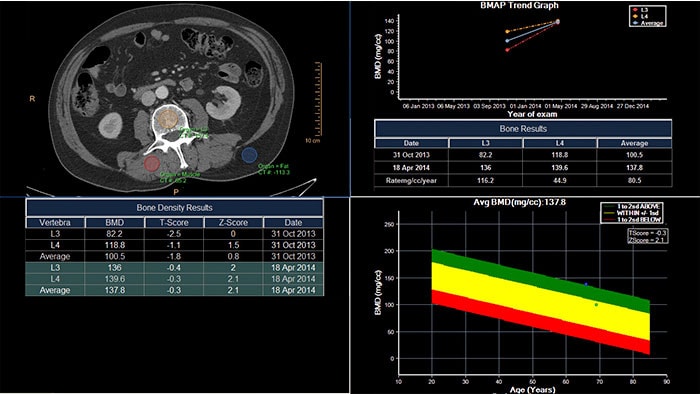700x394 pixels.
Task: Click the T-Score column header
Action: click(x=174, y=222)
